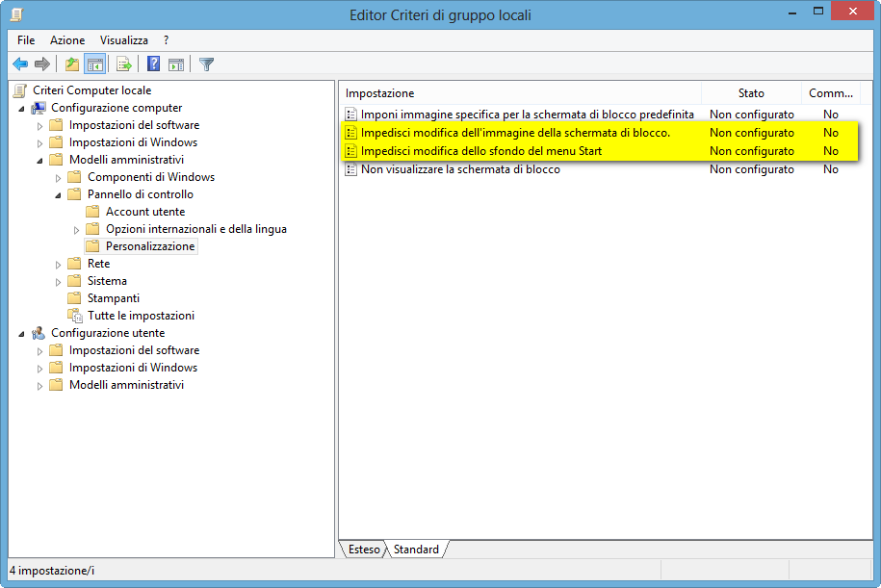Image resolution: width=881 pixels, height=588 pixels.
Task: Select the Personalizzazione tree item
Action: click(150, 246)
